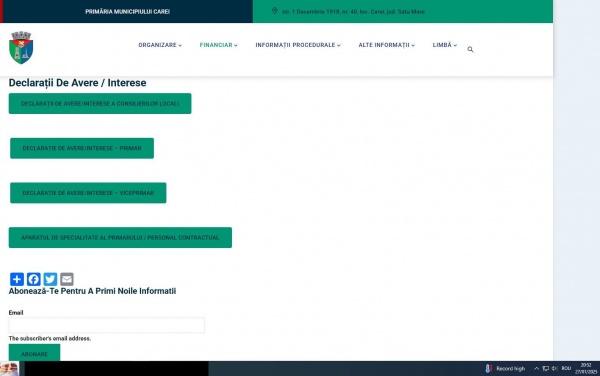Click the blue plus Share icon
Image resolution: width=600 pixels, height=376 pixels.
[x=17, y=279]
